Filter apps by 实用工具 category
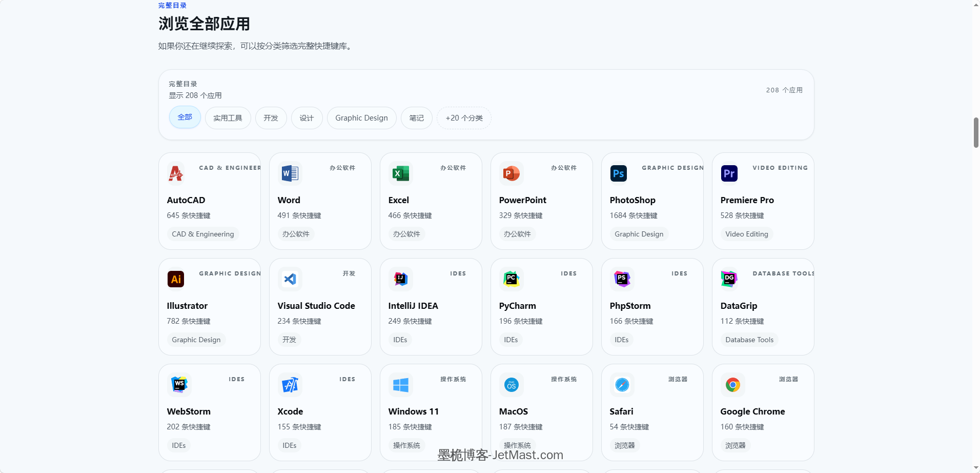980x473 pixels. tap(228, 118)
